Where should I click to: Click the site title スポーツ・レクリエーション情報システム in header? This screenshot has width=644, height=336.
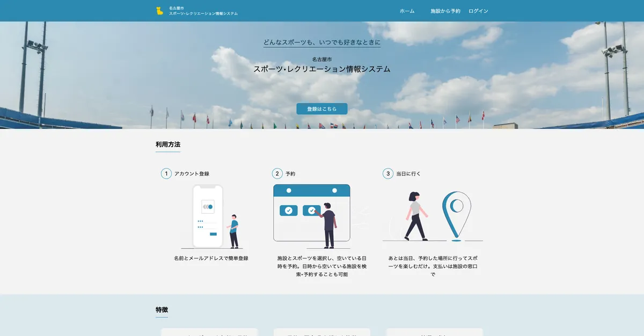pos(203,13)
